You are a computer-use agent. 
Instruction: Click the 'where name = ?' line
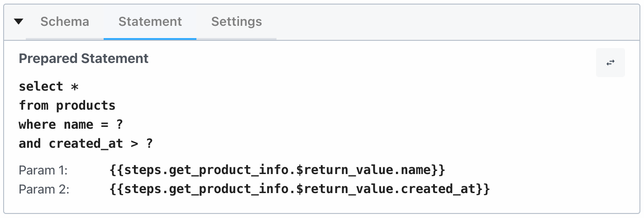click(71, 125)
